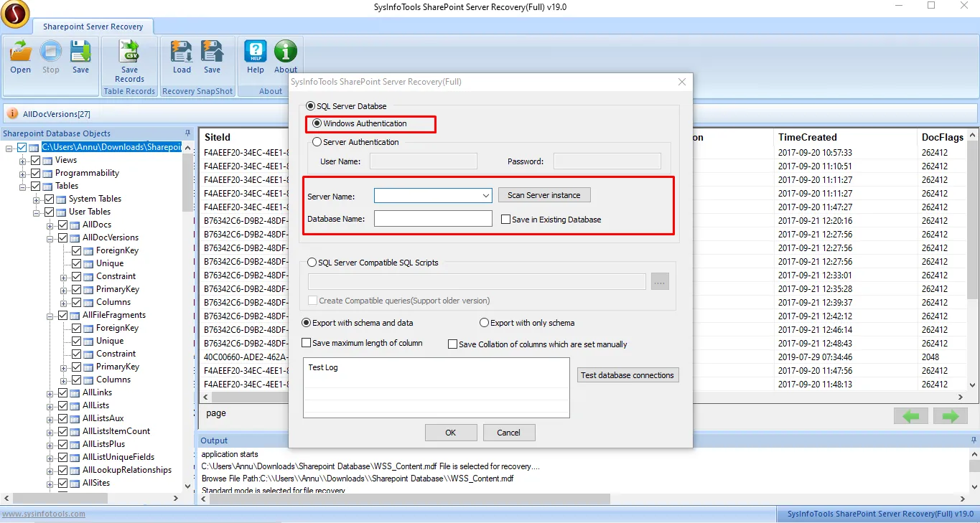This screenshot has width=980, height=523.
Task: Click the Stop toolbar icon
Action: (50, 52)
